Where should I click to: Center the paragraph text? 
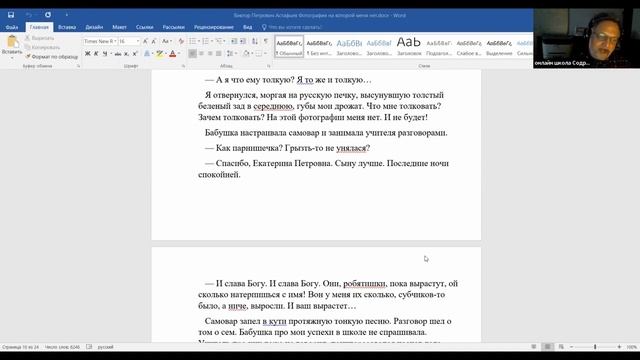pyautogui.click(x=201, y=53)
